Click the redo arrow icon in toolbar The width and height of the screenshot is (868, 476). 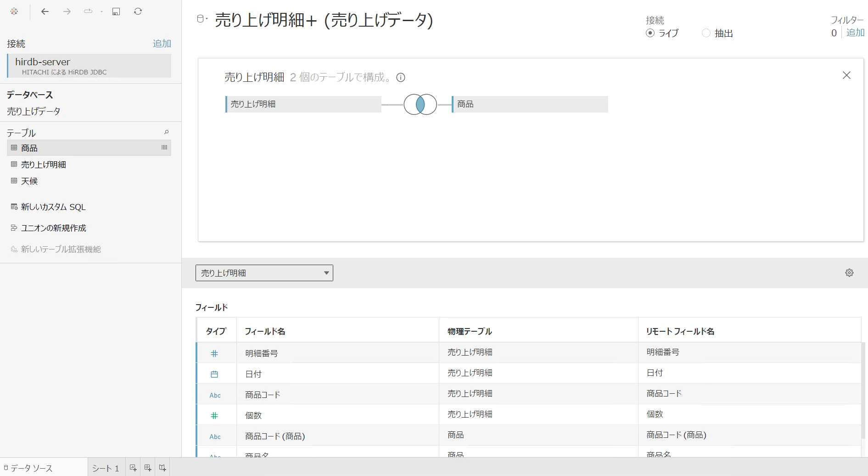coord(88,11)
